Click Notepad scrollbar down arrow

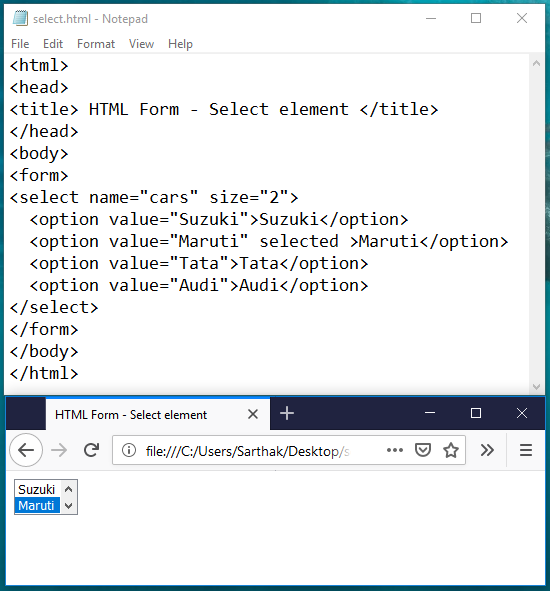536,386
